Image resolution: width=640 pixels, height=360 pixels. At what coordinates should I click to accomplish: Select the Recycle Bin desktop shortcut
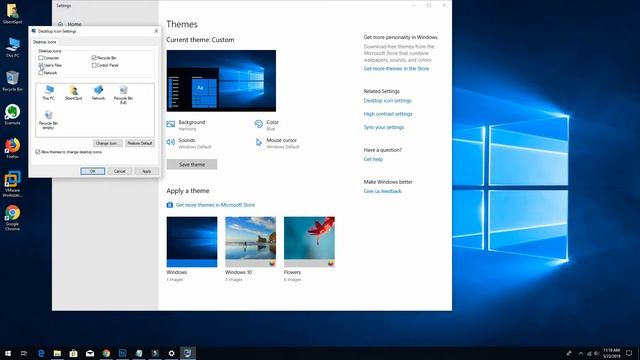click(x=13, y=81)
